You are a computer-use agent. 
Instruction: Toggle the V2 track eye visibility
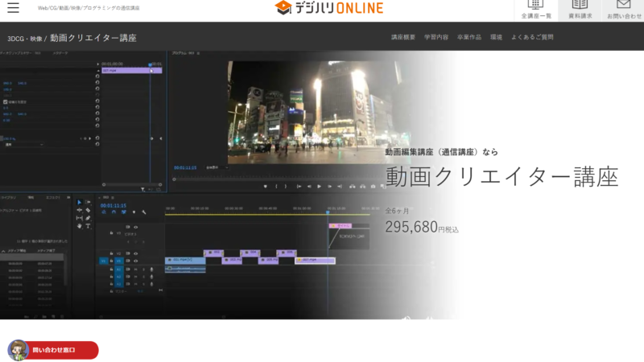coord(135,253)
